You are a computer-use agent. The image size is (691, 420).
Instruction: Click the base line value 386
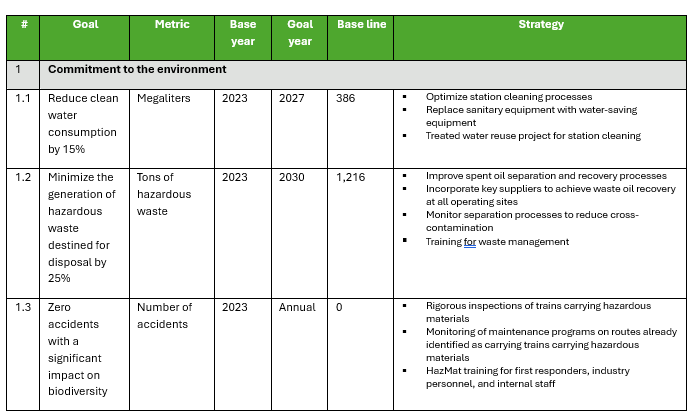[346, 98]
